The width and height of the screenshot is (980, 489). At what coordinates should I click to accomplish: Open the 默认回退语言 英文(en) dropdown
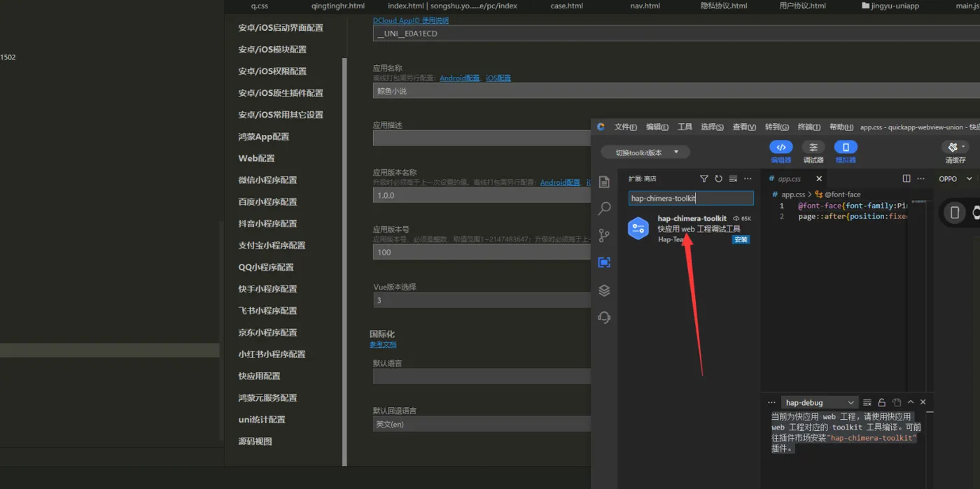click(482, 424)
